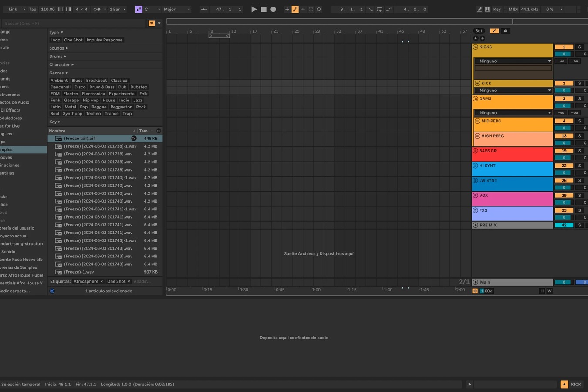Toggle the computer MIDI keyboard icon

click(x=487, y=9)
